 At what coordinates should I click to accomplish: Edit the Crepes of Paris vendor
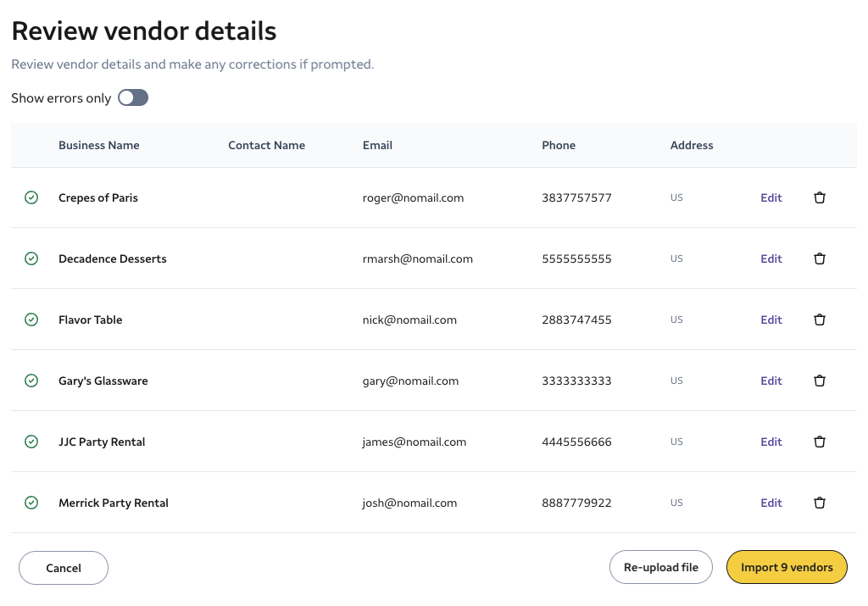click(x=771, y=197)
